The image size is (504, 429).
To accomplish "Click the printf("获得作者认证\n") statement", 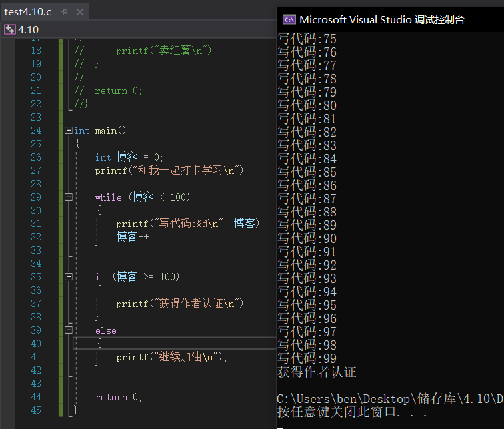I will (x=182, y=304).
